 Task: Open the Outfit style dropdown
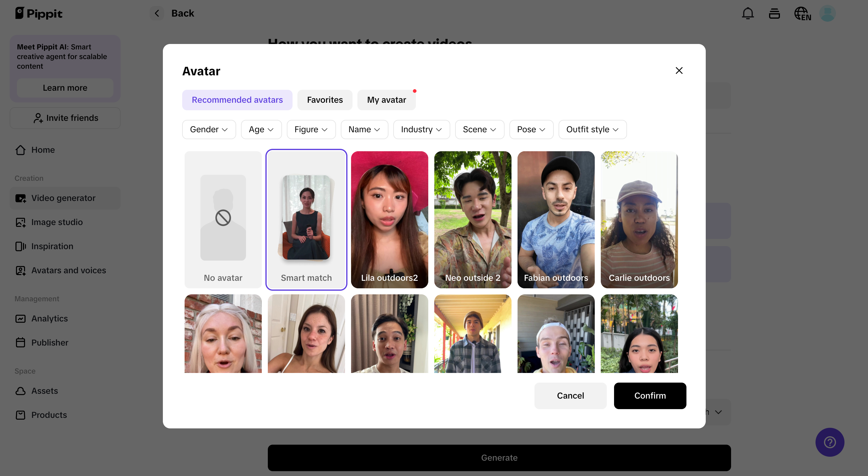click(592, 129)
